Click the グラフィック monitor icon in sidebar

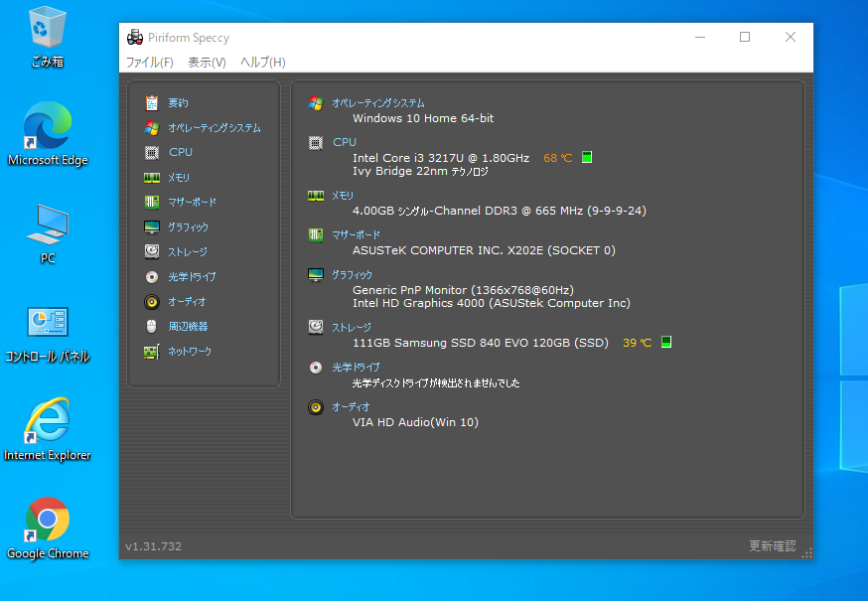point(152,227)
